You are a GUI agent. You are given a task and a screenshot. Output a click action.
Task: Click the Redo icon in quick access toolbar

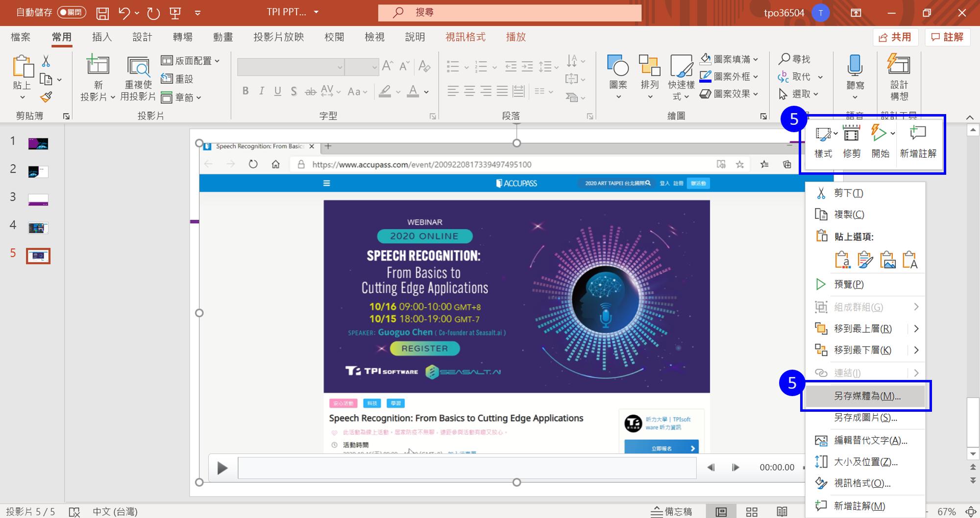(x=153, y=13)
